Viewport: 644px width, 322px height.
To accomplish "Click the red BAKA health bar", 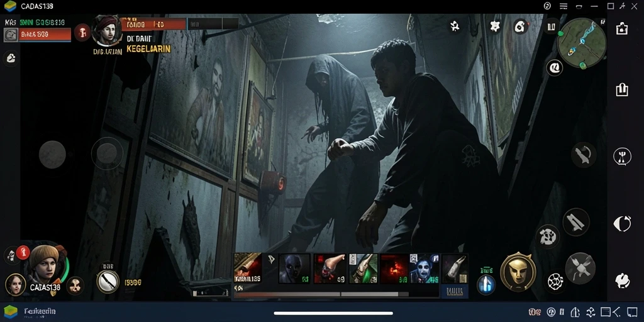I will click(45, 35).
